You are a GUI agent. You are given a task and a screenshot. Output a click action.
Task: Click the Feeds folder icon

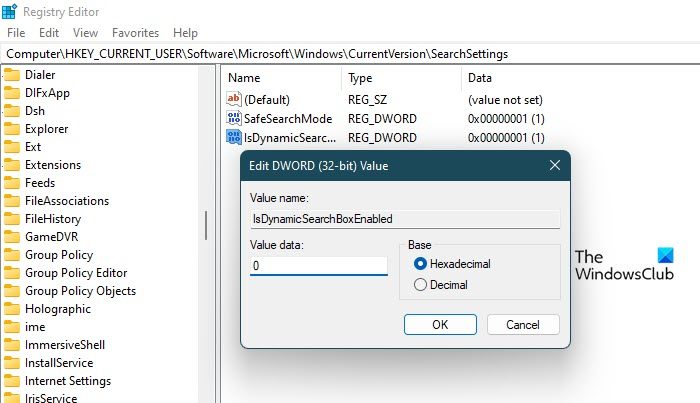click(12, 183)
